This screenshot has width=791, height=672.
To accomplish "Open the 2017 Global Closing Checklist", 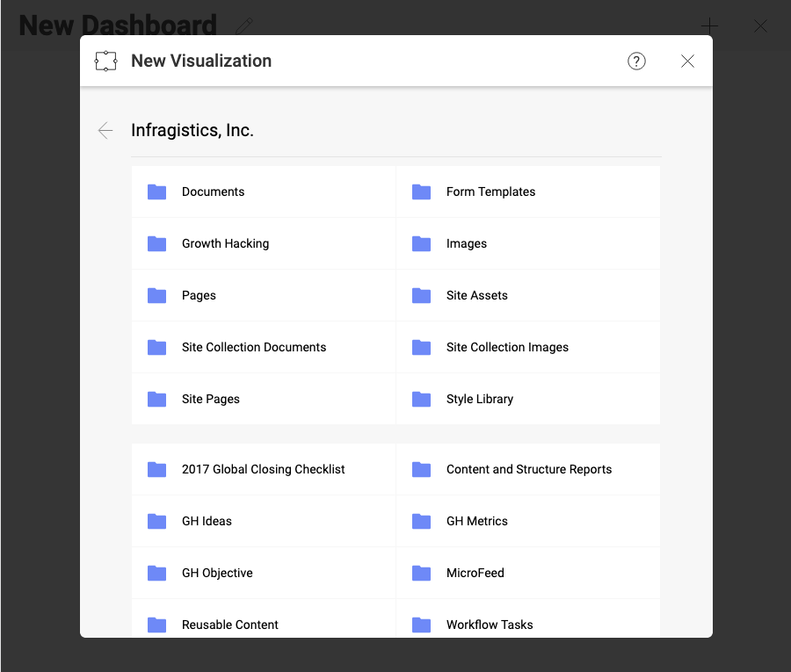I will coord(263,469).
